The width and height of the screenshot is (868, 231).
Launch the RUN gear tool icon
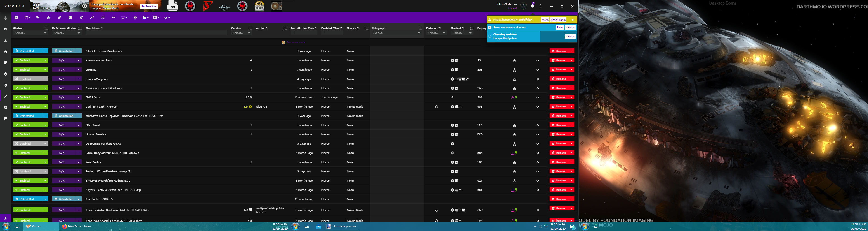[259, 6]
